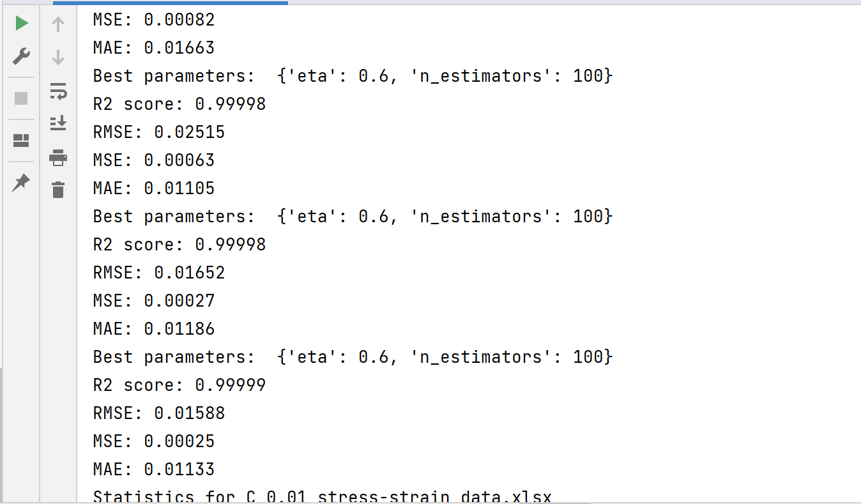The height and width of the screenshot is (504, 861).
Task: Navigate up the stack trace
Action: tap(57, 24)
